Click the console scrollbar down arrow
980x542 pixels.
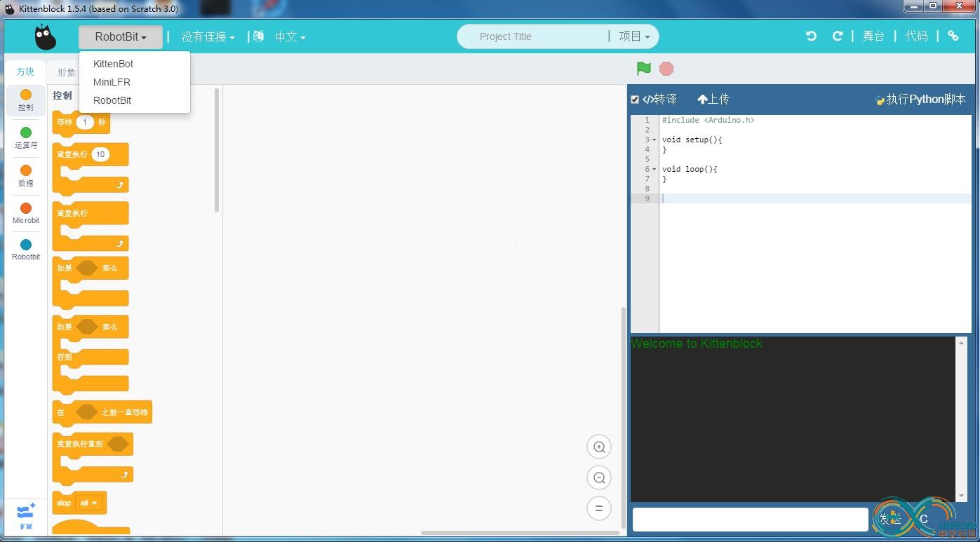point(961,496)
